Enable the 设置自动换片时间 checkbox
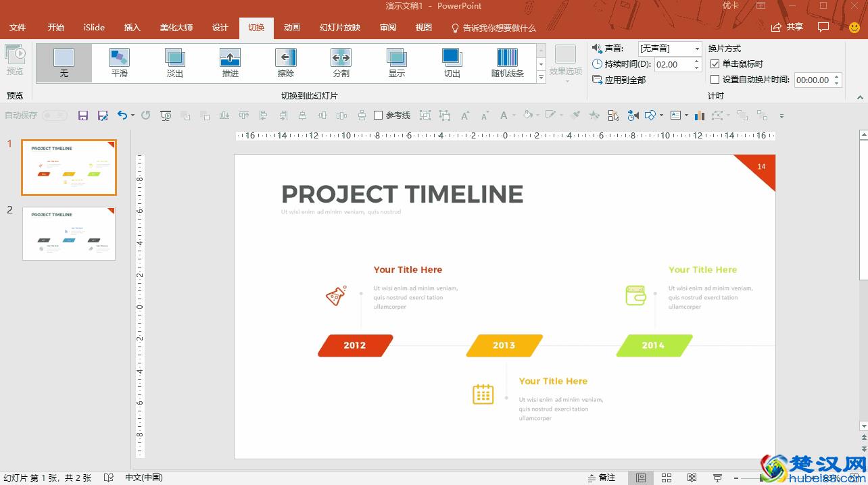The width and height of the screenshot is (868, 485). point(715,80)
